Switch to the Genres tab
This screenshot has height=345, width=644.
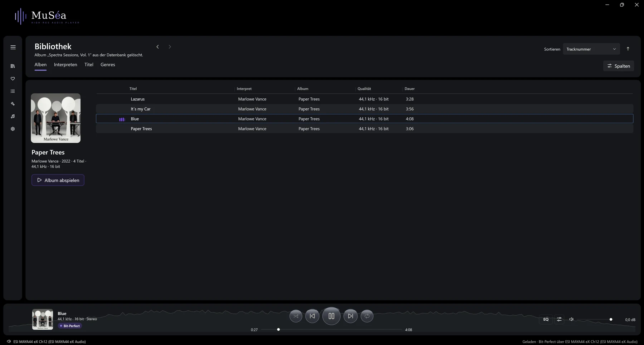(108, 65)
